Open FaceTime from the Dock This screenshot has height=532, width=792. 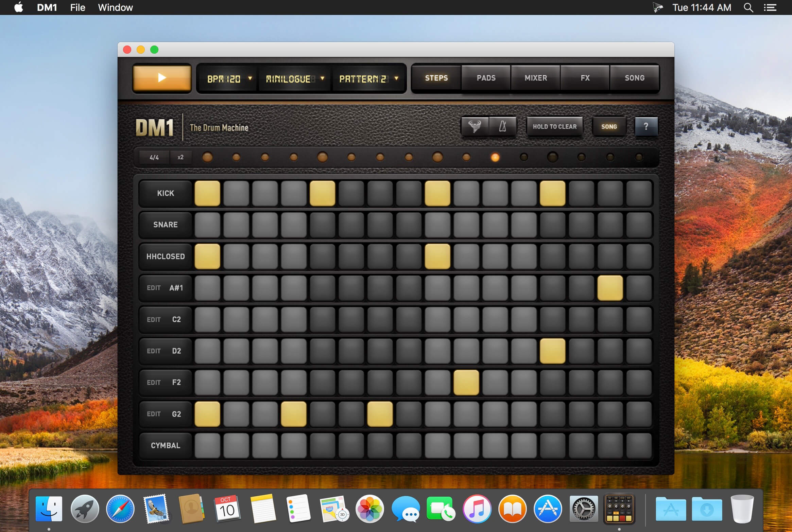coord(441,509)
